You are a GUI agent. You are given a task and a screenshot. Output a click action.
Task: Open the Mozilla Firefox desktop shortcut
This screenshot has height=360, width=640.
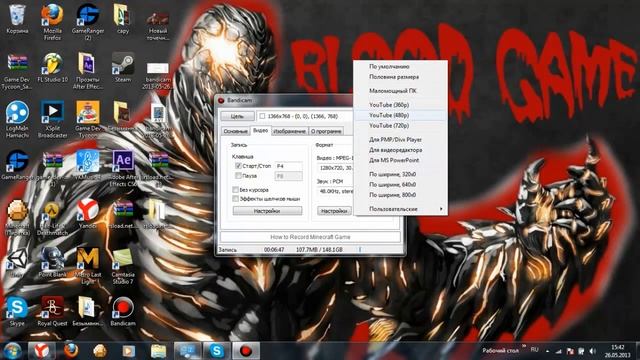pos(52,21)
